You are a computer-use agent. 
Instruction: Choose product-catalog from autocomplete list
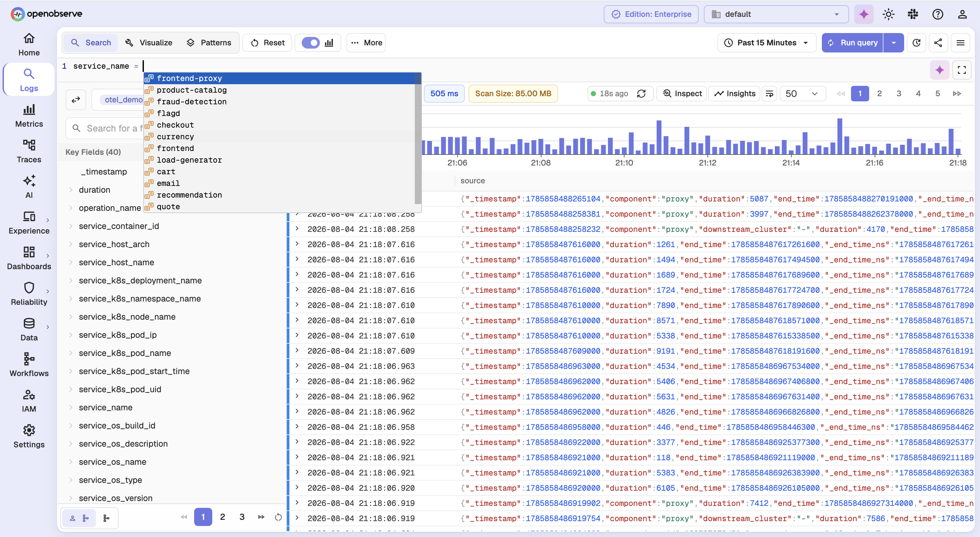click(x=280, y=90)
